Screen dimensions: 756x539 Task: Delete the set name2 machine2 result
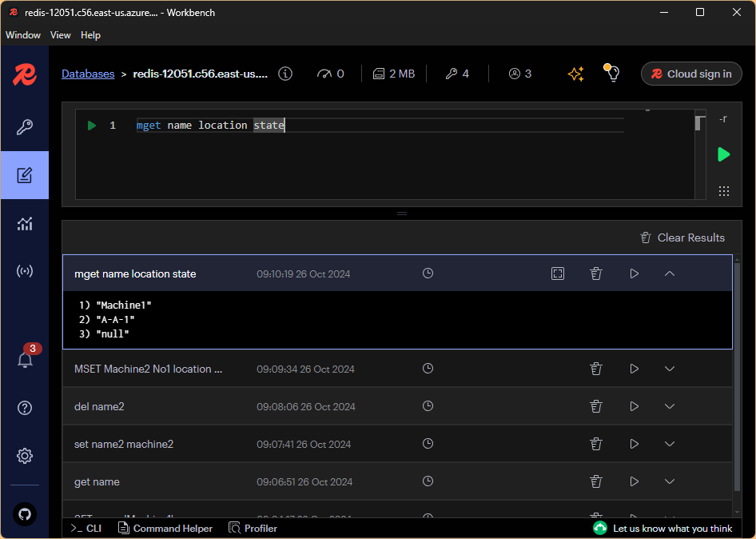[x=596, y=444]
